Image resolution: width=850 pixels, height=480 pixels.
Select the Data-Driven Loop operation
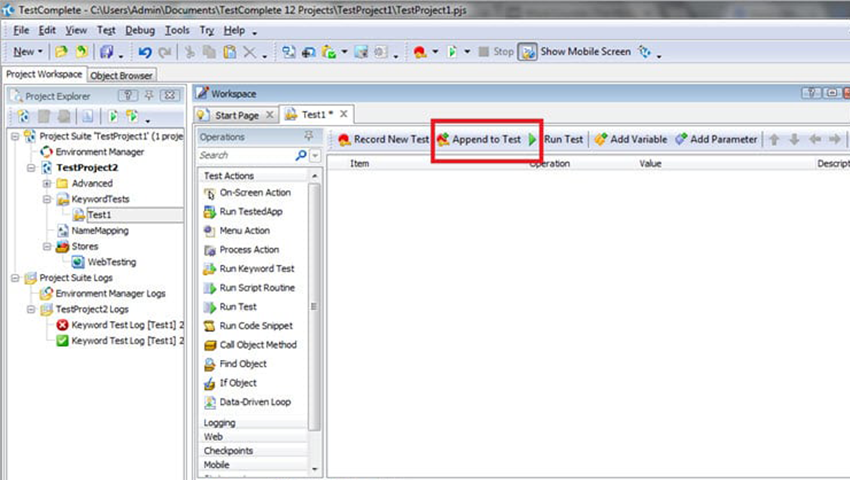[255, 402]
